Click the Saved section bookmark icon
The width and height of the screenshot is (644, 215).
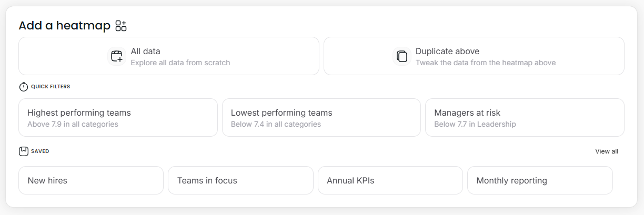(x=23, y=151)
